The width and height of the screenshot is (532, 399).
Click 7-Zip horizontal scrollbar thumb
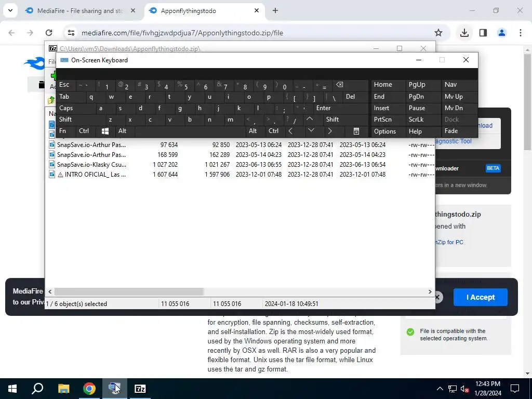pyautogui.click(x=129, y=292)
